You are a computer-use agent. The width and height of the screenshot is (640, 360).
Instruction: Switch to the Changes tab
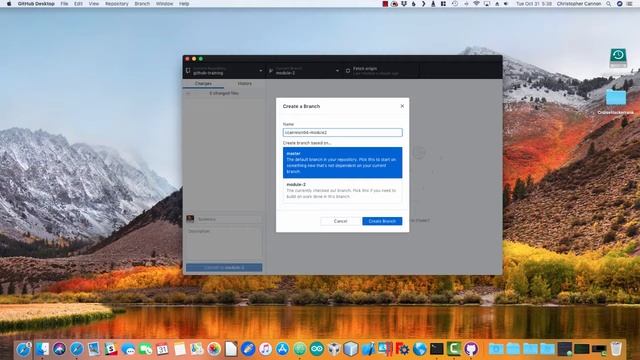coord(203,84)
